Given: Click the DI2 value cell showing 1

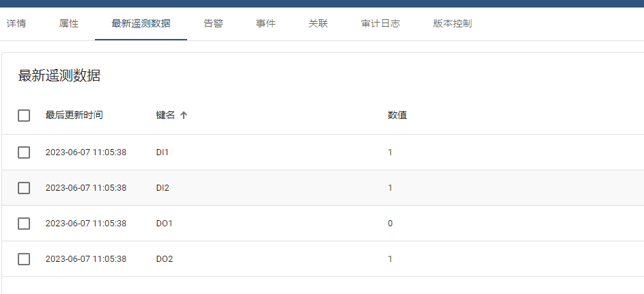Looking at the screenshot, I should coord(390,188).
